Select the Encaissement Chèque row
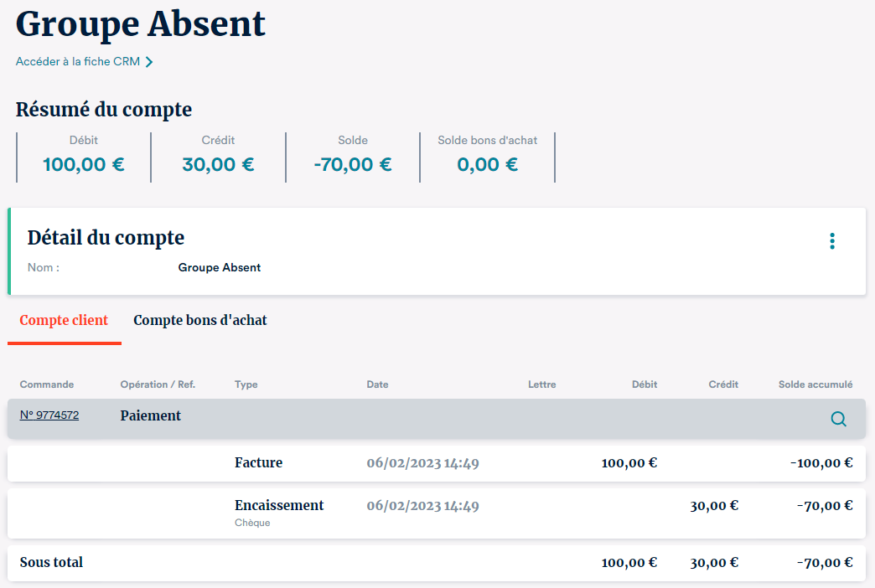875x588 pixels. 436,513
